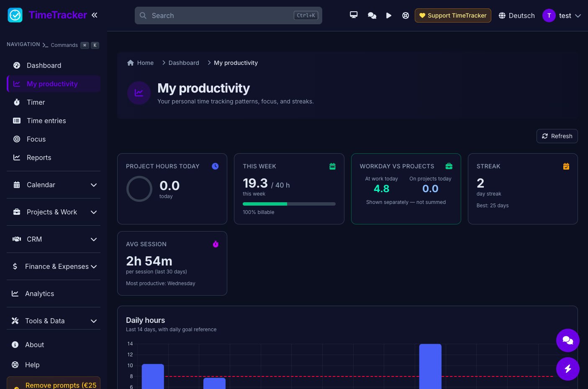
Task: Click the tallest bar in Daily hours chart
Action: (430, 366)
